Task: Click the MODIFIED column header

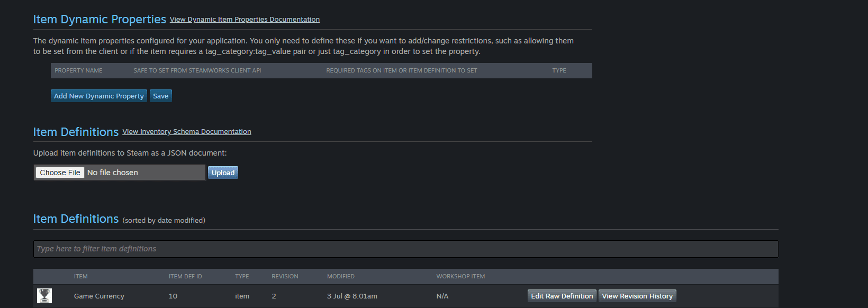Action: click(x=341, y=276)
